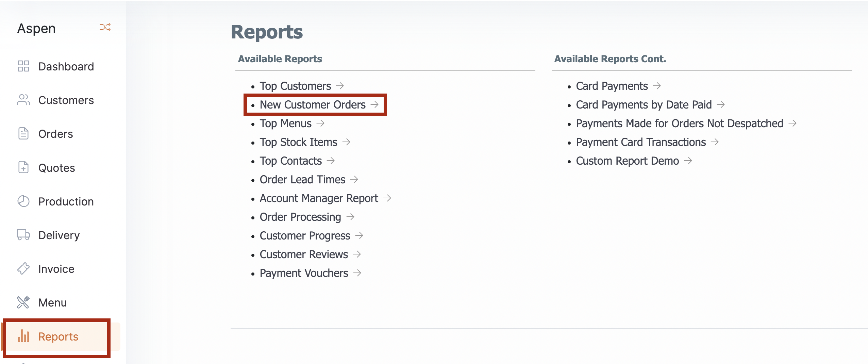
Task: Open the Account Manager Report link
Action: (325, 198)
